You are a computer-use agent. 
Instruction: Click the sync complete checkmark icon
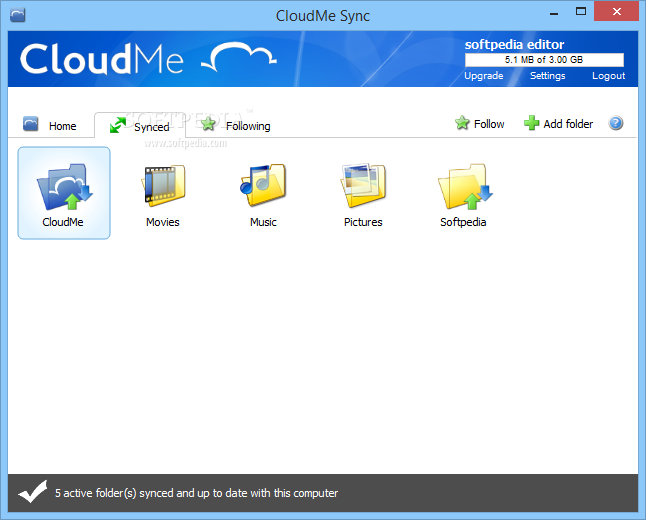33,492
